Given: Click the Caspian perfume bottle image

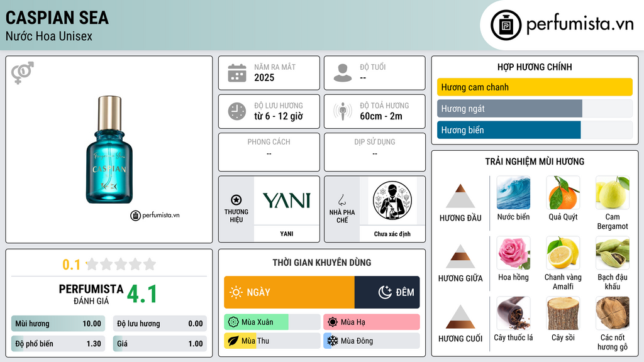Looking at the screenshot, I should pyautogui.click(x=109, y=150).
